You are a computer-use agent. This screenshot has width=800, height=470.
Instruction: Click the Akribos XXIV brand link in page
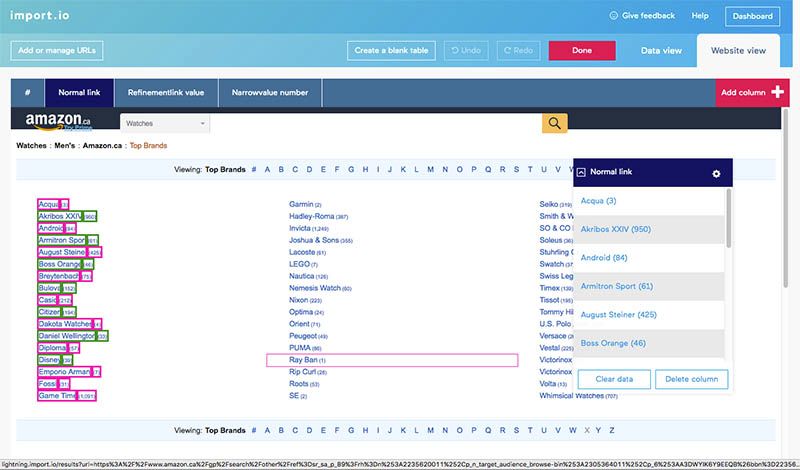click(x=60, y=216)
